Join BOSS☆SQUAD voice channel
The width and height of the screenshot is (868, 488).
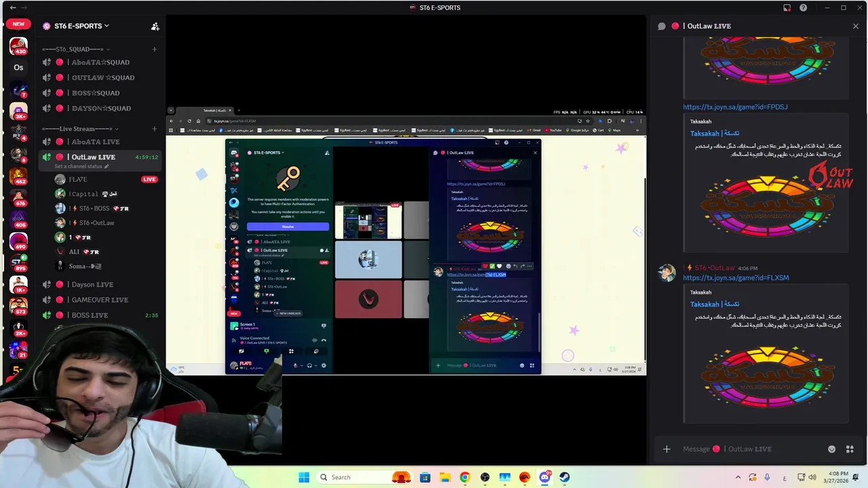(100, 93)
